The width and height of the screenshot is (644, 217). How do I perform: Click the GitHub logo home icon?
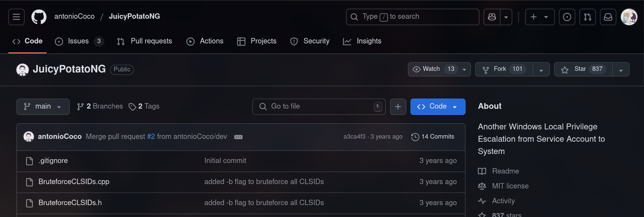(x=39, y=17)
